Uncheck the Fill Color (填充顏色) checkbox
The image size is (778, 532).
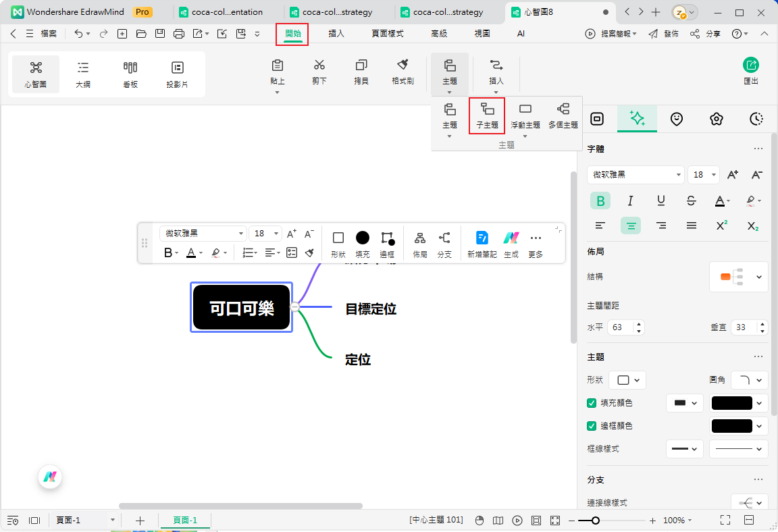(x=592, y=403)
